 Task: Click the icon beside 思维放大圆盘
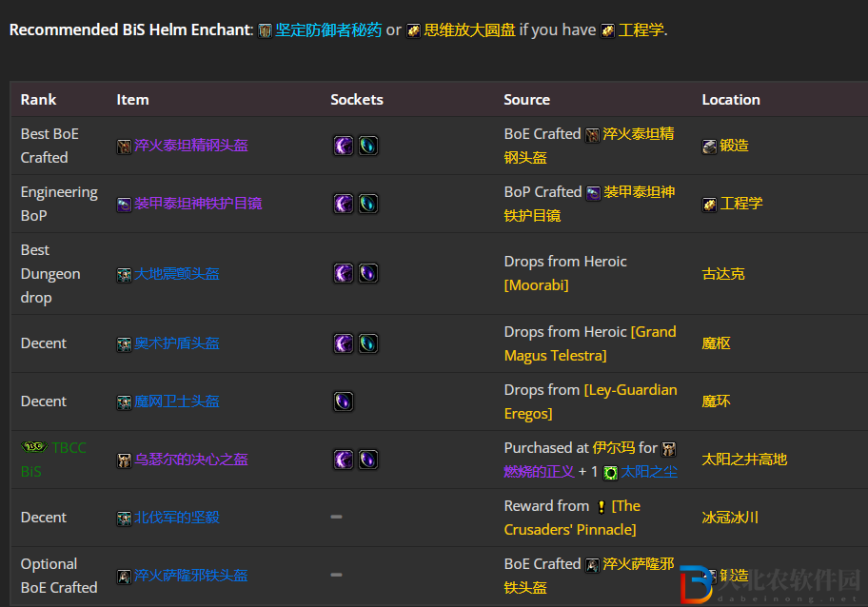click(413, 30)
